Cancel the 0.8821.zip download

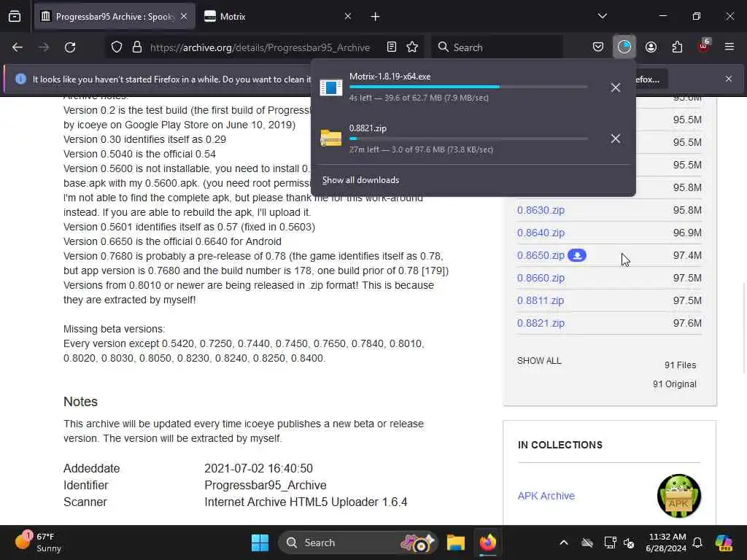pos(616,139)
